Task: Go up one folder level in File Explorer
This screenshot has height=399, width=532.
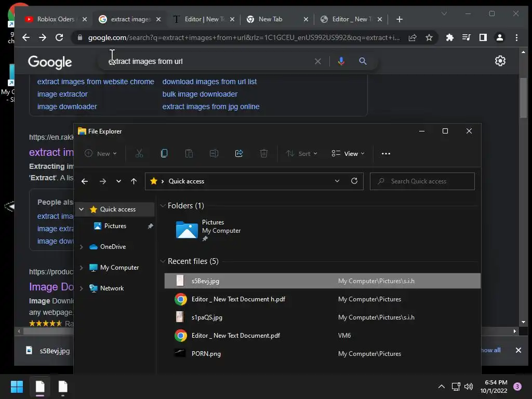Action: [134, 181]
